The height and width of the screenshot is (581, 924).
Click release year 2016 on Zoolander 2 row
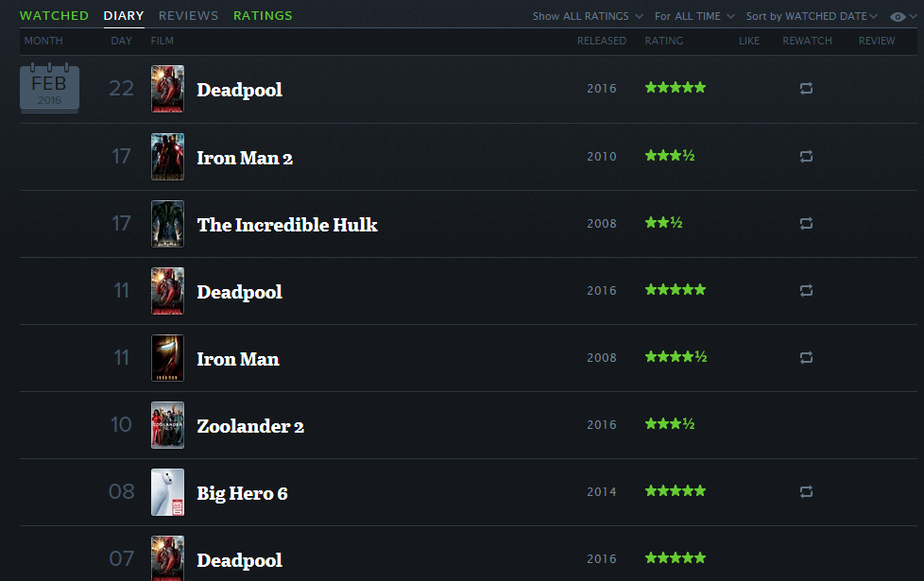pos(602,425)
